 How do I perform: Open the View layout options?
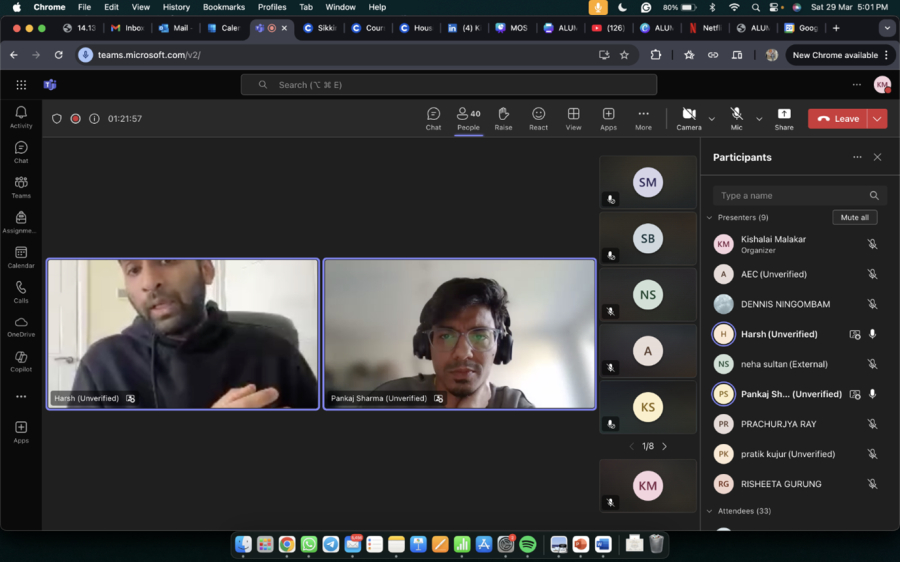click(x=573, y=119)
